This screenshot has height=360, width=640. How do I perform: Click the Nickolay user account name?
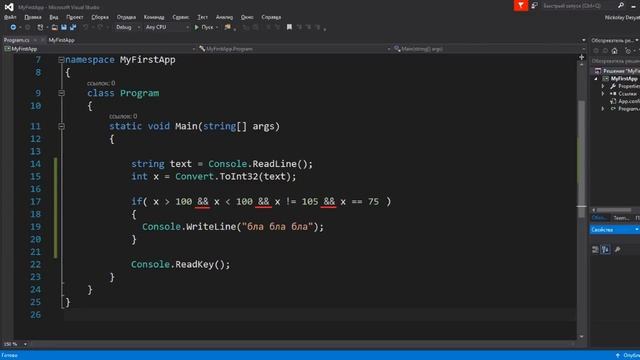click(x=622, y=18)
